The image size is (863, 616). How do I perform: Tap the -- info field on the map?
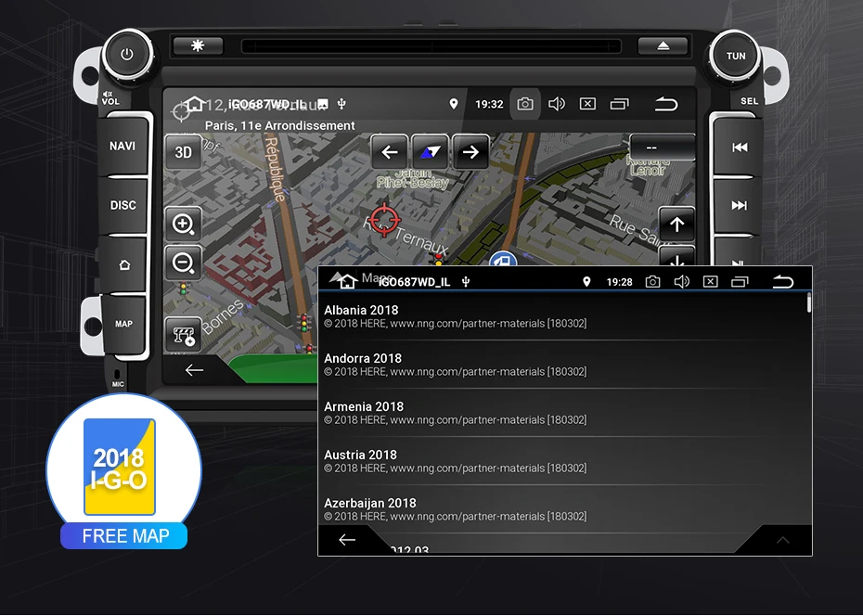[x=663, y=148]
